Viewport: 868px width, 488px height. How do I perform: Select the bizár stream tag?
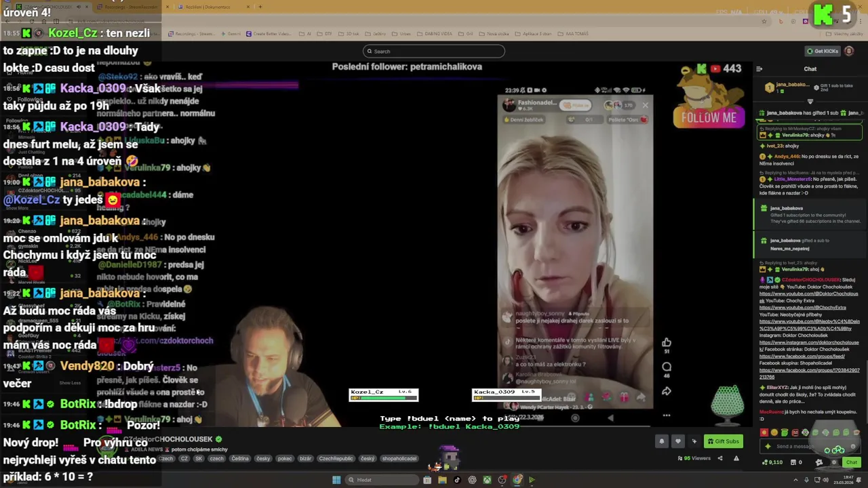click(x=305, y=459)
